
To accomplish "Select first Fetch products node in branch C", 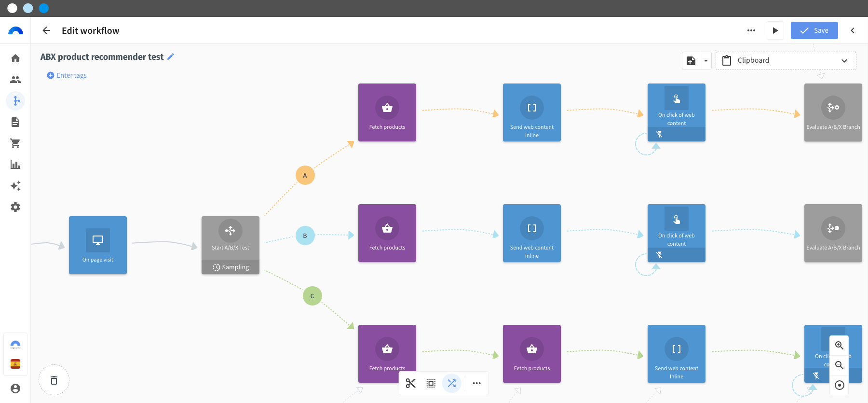I will (x=387, y=354).
